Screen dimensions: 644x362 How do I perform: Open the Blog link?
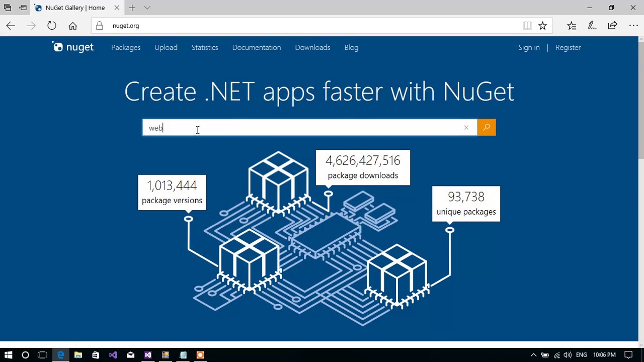point(351,47)
